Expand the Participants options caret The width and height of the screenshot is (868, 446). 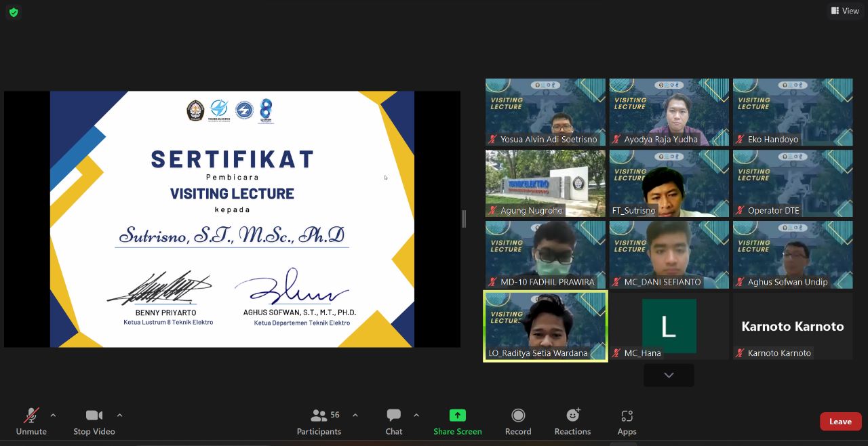click(355, 415)
